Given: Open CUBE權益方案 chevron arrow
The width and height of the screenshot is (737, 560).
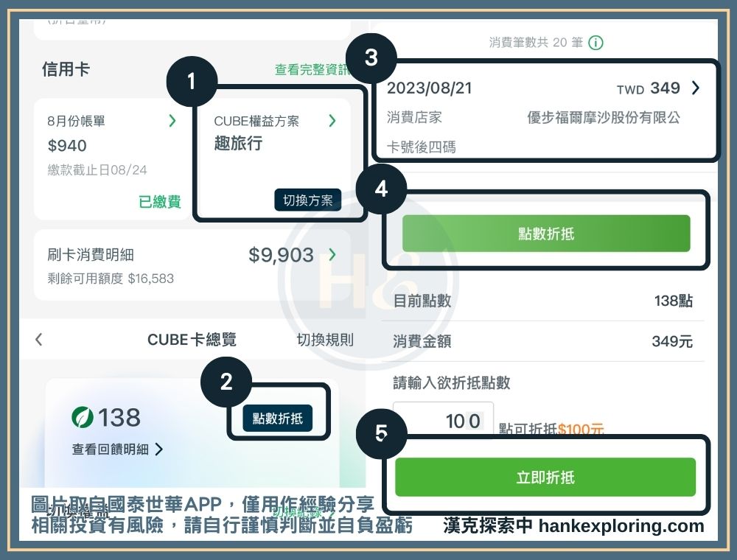Looking at the screenshot, I should pyautogui.click(x=332, y=121).
